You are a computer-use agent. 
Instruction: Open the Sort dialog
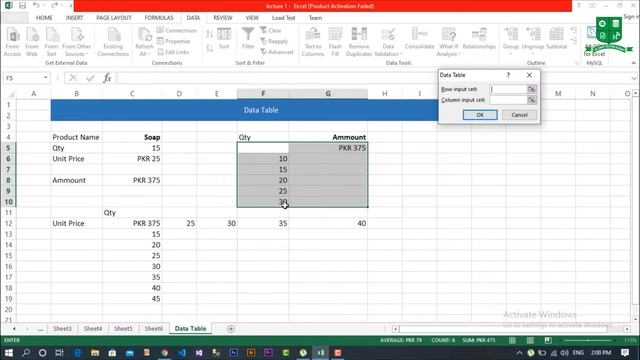[x=224, y=39]
